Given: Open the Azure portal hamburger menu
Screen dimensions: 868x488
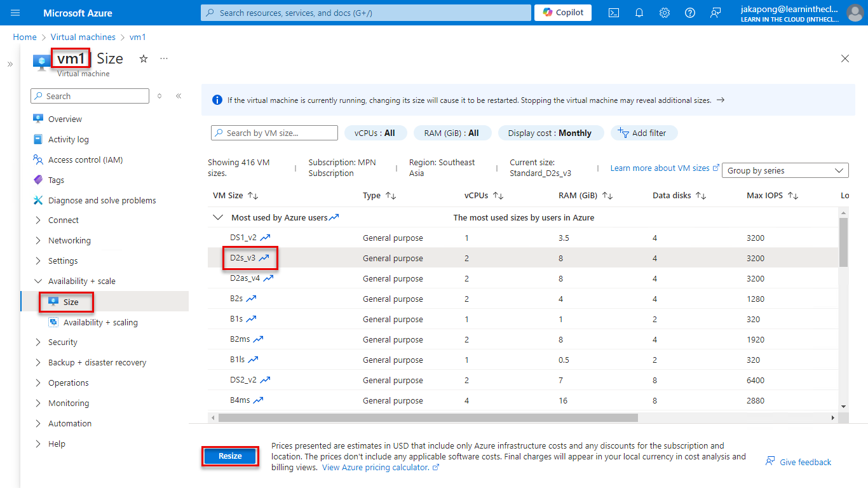Looking at the screenshot, I should [15, 13].
